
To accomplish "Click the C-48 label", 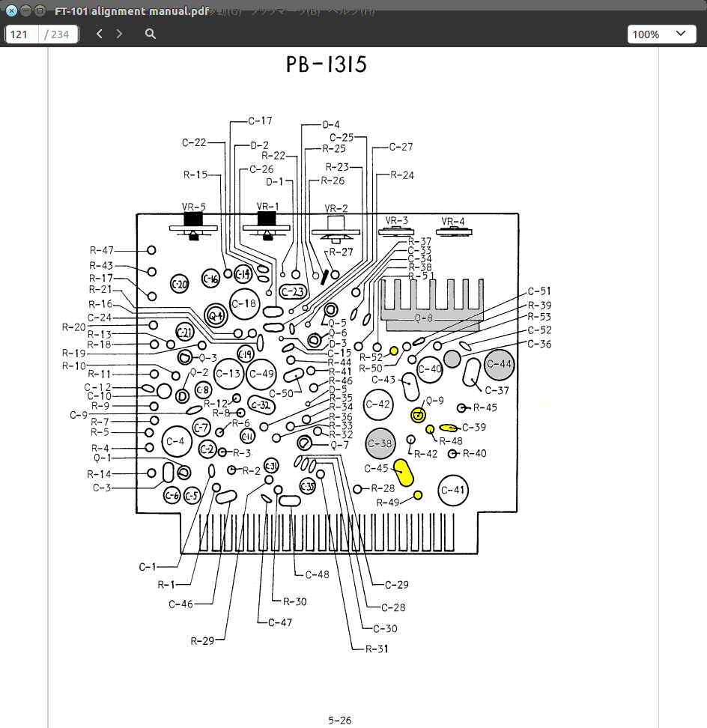I will pos(318,574).
